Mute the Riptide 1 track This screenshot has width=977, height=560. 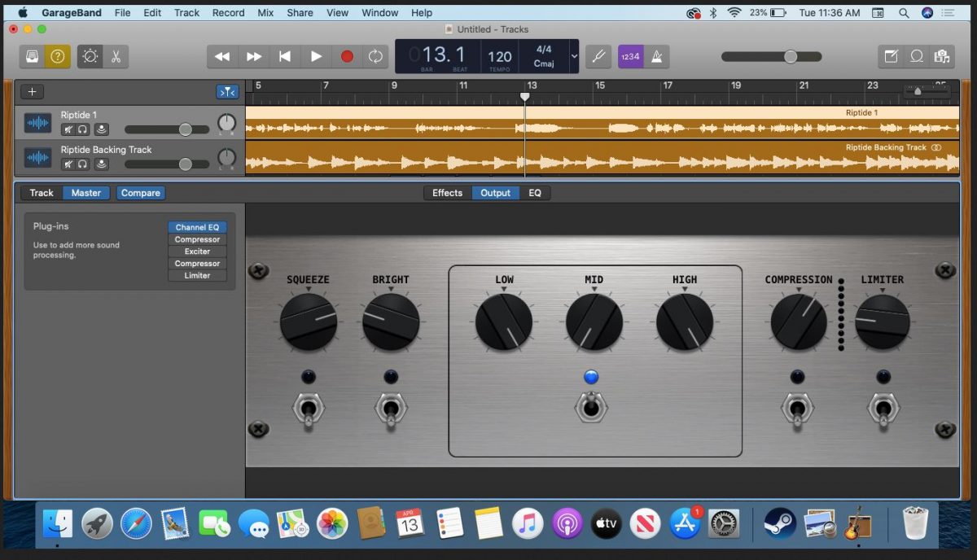tap(68, 129)
